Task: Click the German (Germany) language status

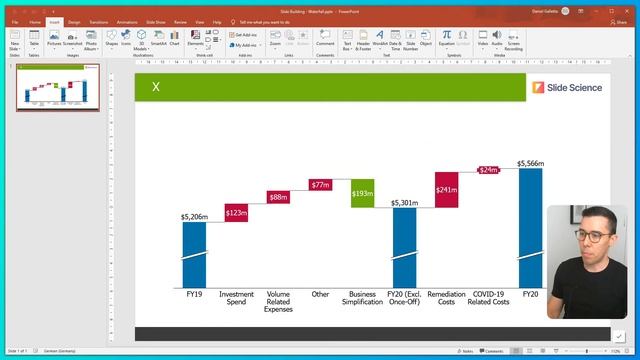Action: click(x=59, y=351)
